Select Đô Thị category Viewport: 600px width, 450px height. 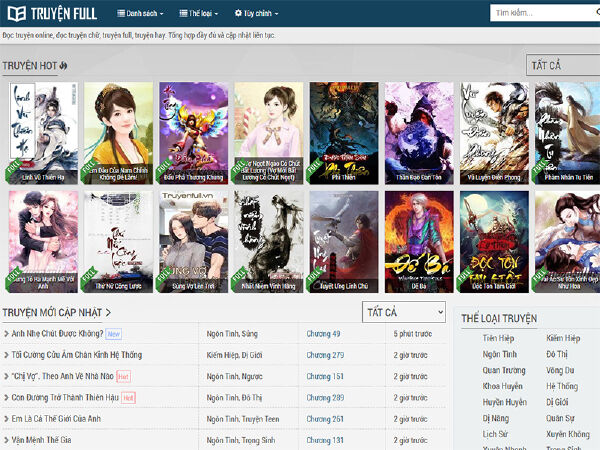tap(557, 354)
